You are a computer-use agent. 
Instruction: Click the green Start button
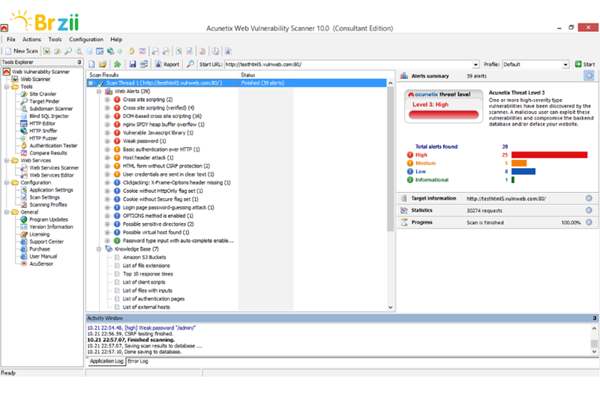(585, 64)
